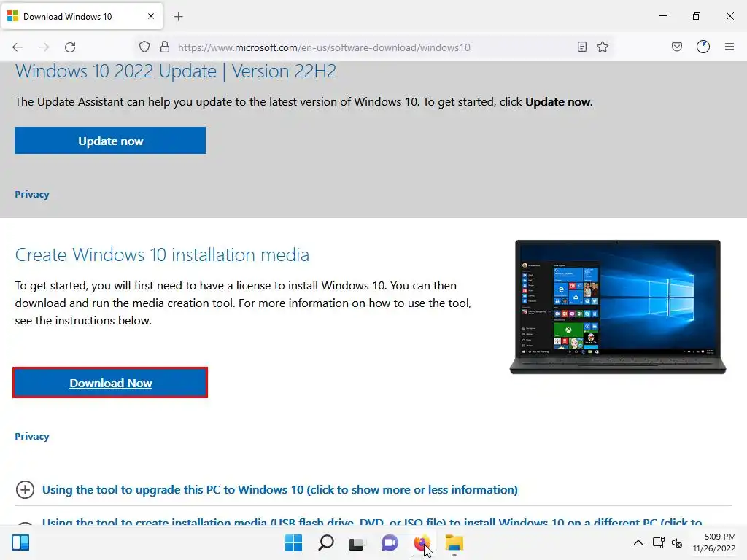747x560 pixels.
Task: Click 'Using the tool to upgrade this PC' link
Action: pos(279,489)
